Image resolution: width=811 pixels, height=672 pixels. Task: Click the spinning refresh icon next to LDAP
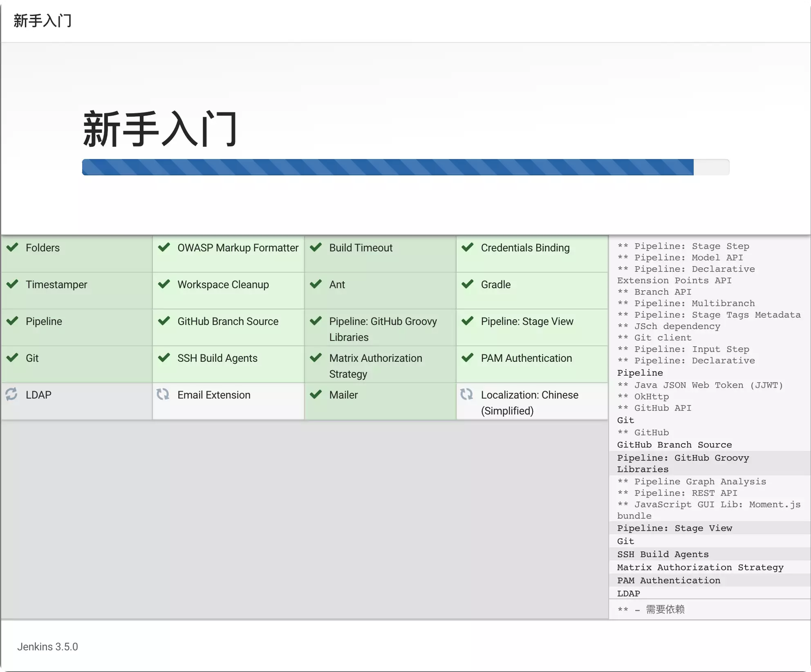(11, 394)
